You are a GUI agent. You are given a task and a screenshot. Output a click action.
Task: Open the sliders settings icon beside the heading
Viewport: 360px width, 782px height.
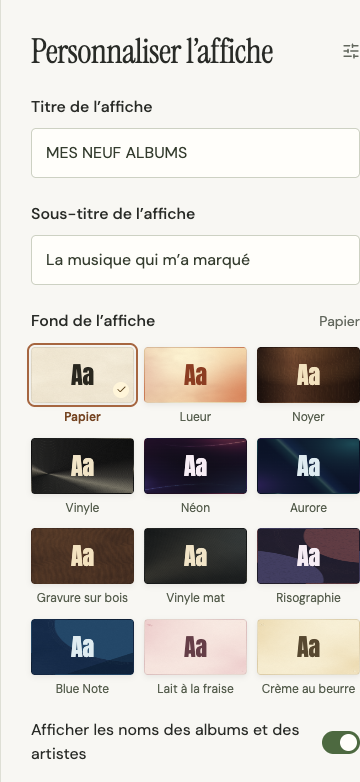[352, 51]
